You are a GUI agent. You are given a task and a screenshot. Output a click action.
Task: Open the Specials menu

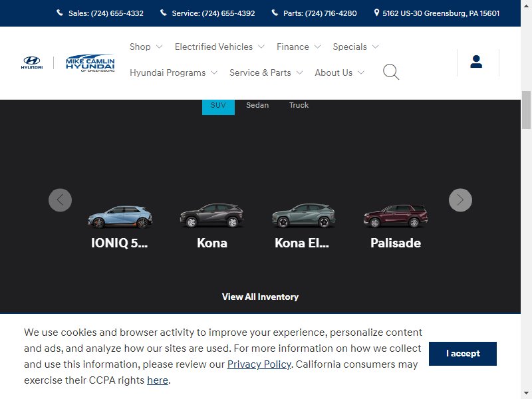350,47
